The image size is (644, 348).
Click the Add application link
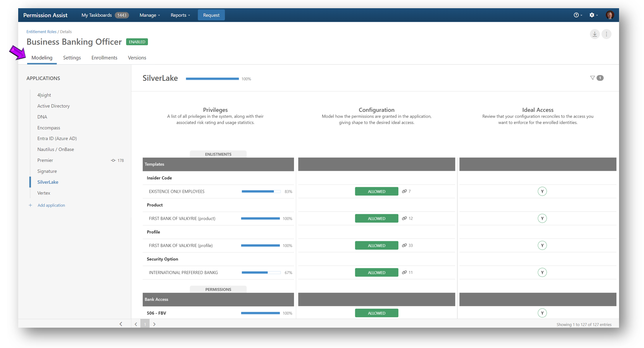pyautogui.click(x=51, y=205)
